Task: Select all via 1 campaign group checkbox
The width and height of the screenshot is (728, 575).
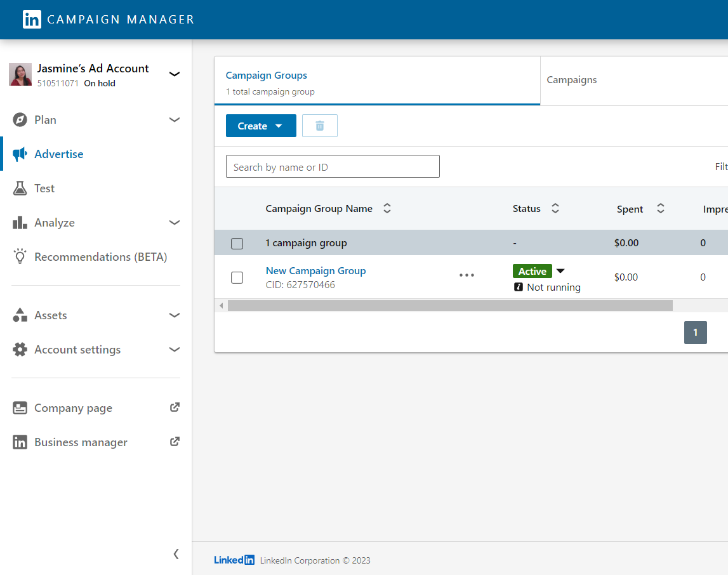Action: tap(237, 244)
